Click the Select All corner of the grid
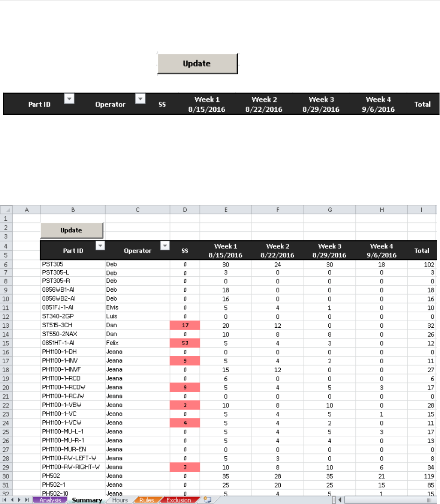 click(x=6, y=210)
